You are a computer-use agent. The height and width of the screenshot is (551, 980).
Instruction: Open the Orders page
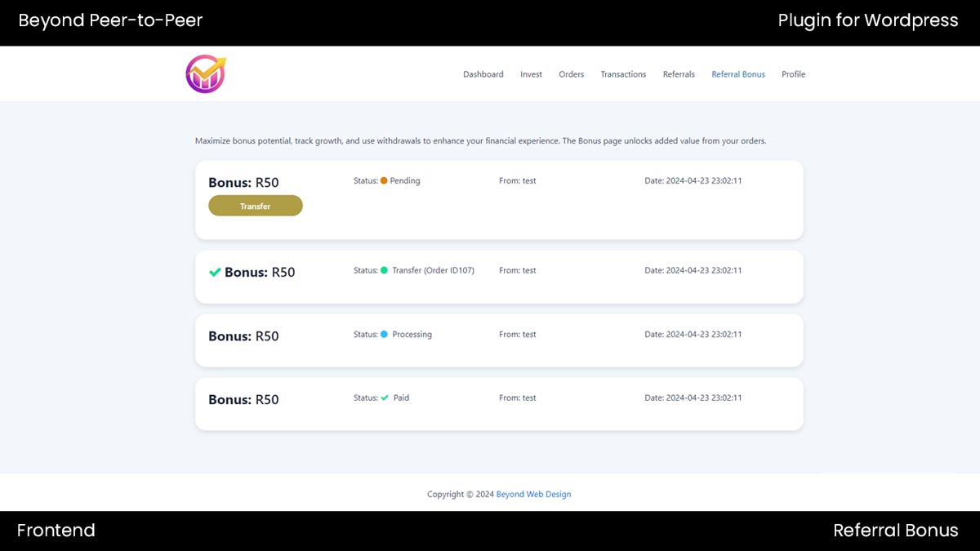pyautogui.click(x=571, y=73)
